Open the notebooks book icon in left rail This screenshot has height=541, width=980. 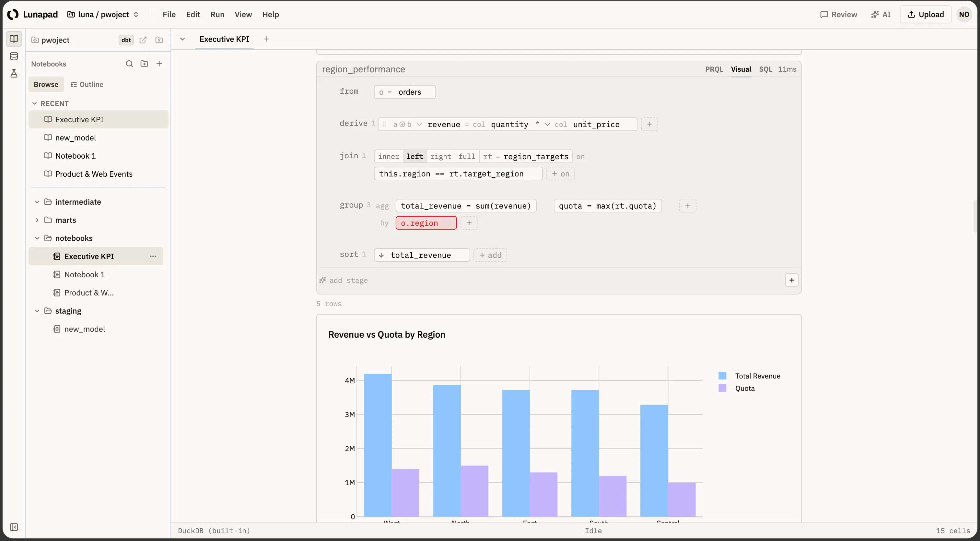click(14, 39)
